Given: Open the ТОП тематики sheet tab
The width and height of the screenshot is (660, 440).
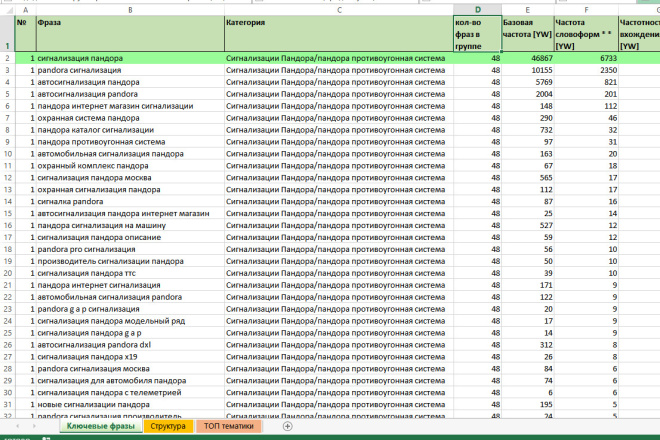Looking at the screenshot, I should 229,426.
